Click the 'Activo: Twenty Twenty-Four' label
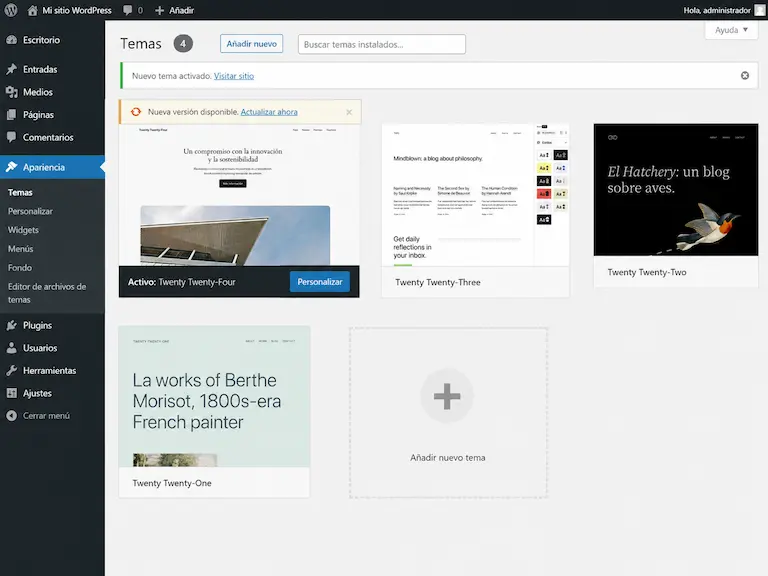Screen dimensions: 768x576 (x=182, y=282)
